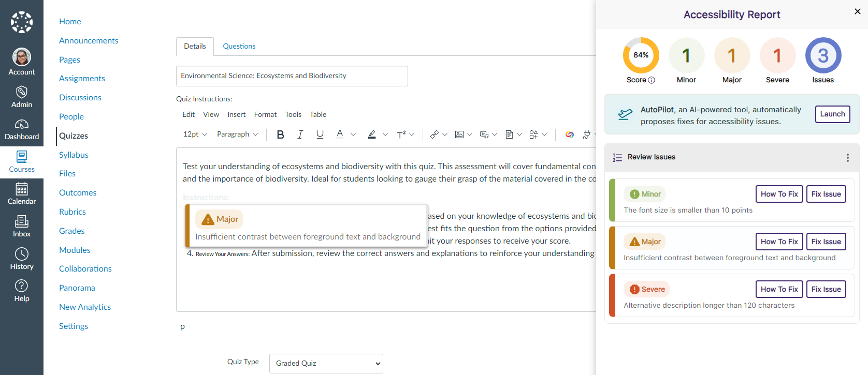Open the Format menu in the editor
Screen dimensions: 868x375
[265, 114]
